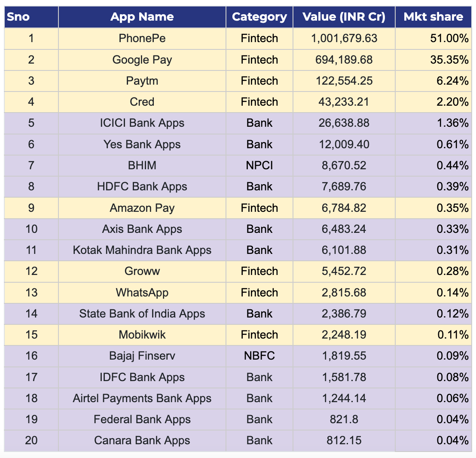Click the value 122,554.25
Image resolution: width=476 pixels, height=458 pixels.
coord(344,81)
